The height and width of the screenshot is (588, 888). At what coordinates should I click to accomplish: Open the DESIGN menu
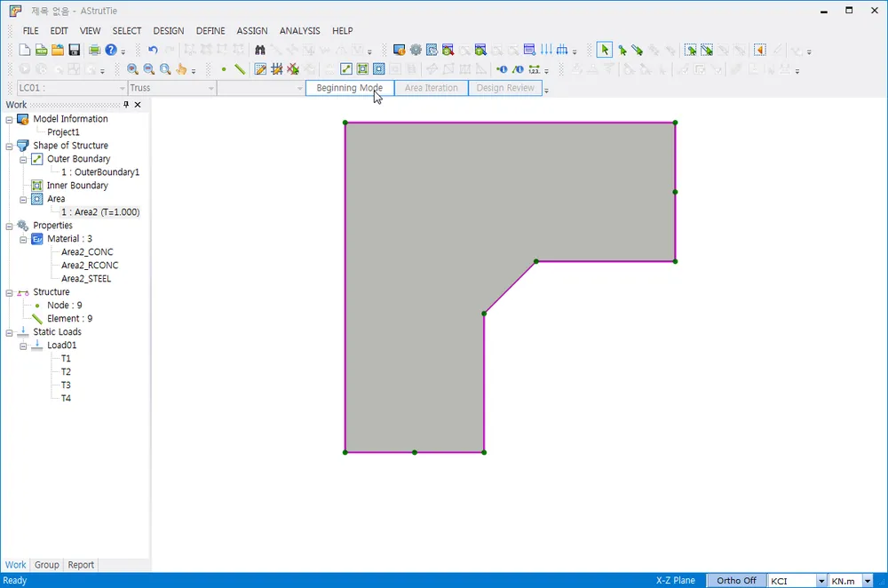(168, 30)
